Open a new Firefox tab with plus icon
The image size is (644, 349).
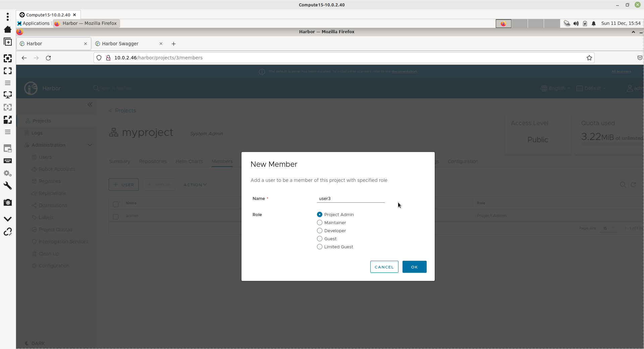pos(173,44)
